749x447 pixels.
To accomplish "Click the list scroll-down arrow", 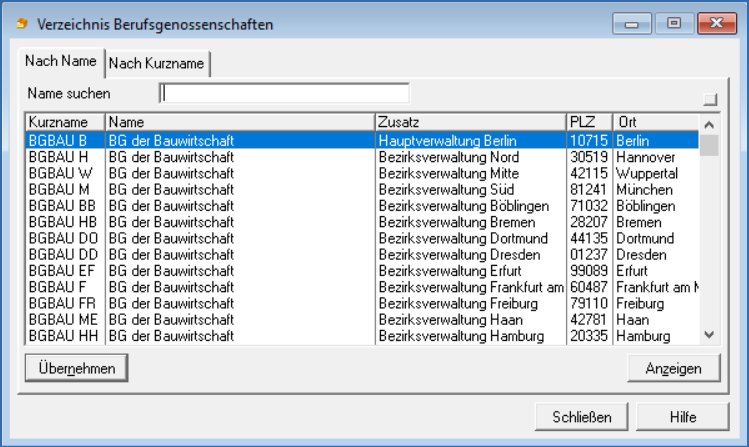I will tap(709, 335).
